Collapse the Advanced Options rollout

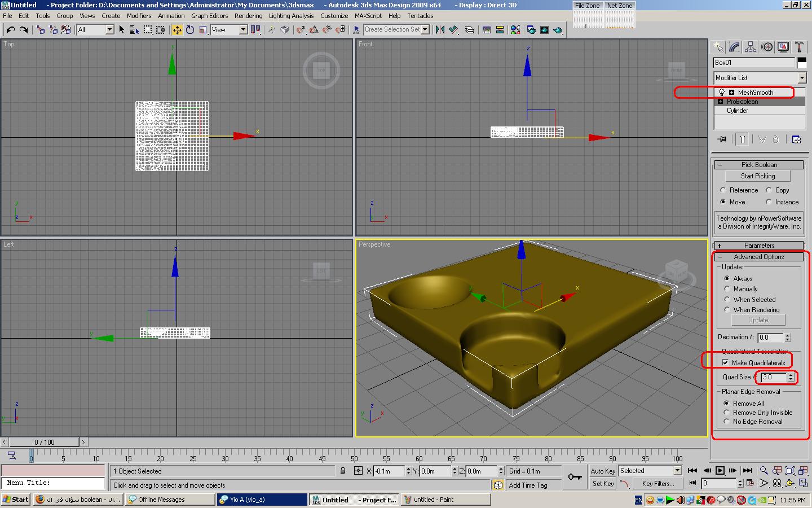click(759, 257)
